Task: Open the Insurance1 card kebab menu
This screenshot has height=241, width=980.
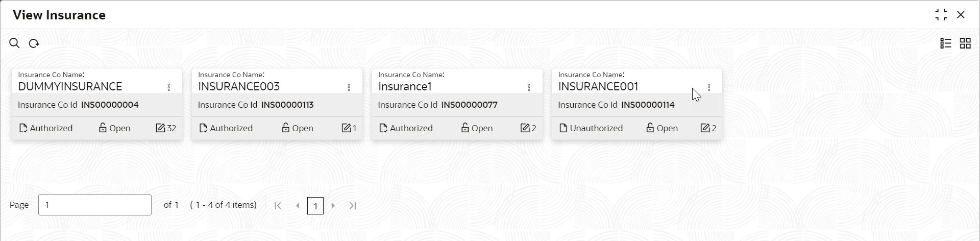Action: [529, 87]
